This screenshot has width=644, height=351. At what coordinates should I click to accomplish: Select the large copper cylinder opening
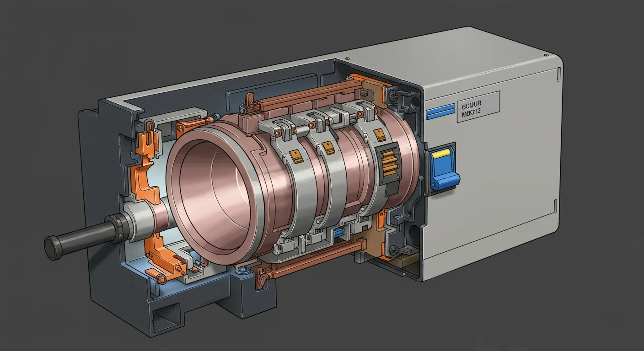coord(215,193)
